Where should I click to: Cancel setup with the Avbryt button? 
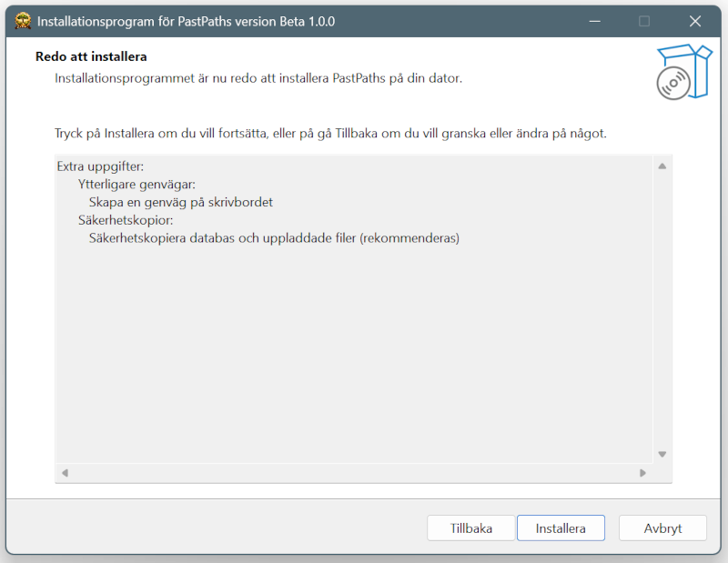[x=662, y=528]
